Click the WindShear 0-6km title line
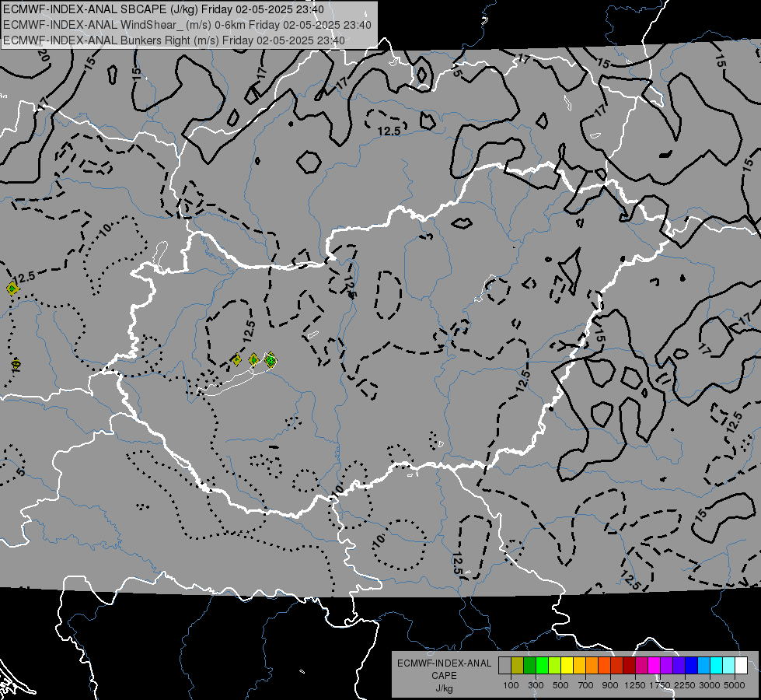 pyautogui.click(x=187, y=25)
